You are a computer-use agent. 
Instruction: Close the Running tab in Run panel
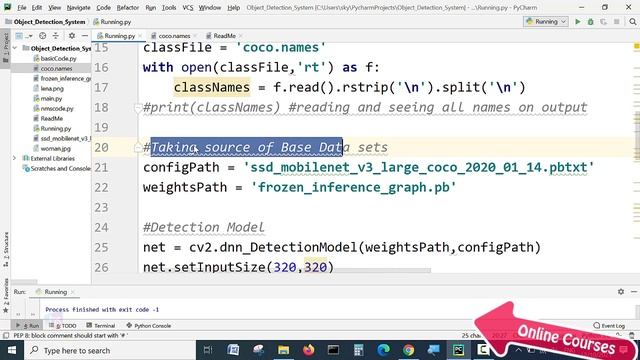point(72,292)
